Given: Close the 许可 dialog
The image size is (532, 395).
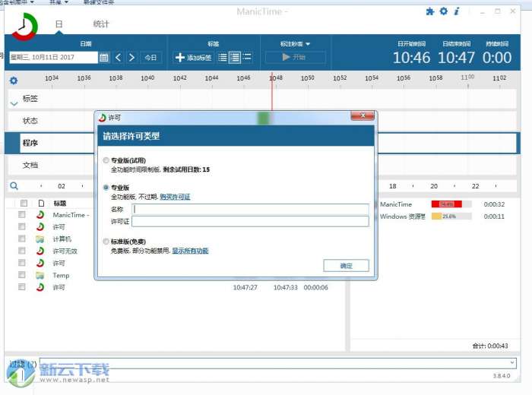Looking at the screenshot, I should 363,116.
